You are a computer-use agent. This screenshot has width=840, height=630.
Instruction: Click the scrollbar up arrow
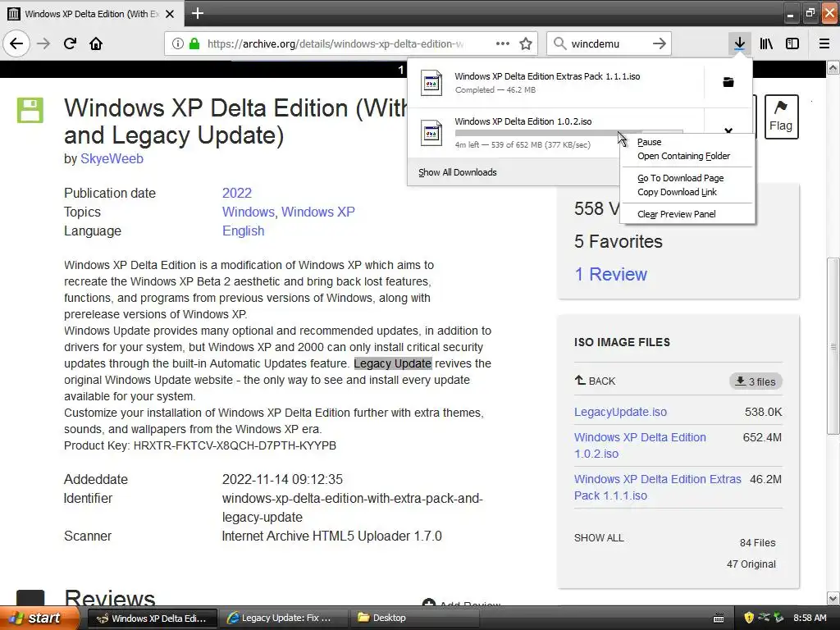pos(833,68)
